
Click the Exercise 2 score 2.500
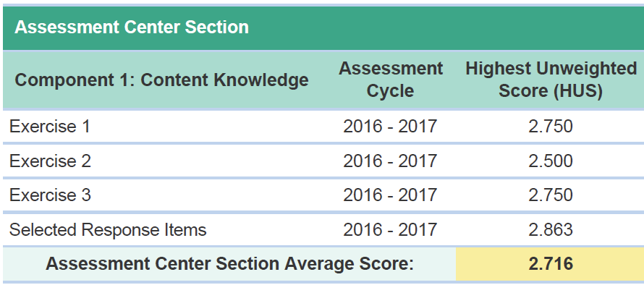click(x=551, y=161)
